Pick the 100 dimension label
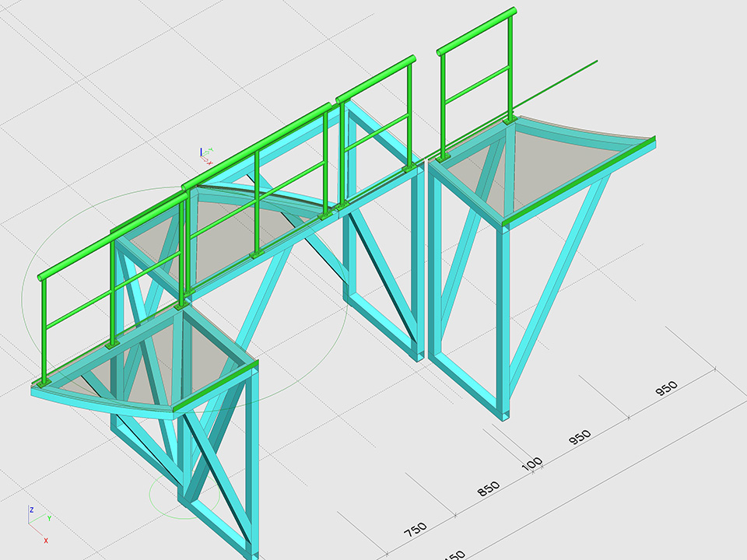The height and width of the screenshot is (560, 747). 532,464
